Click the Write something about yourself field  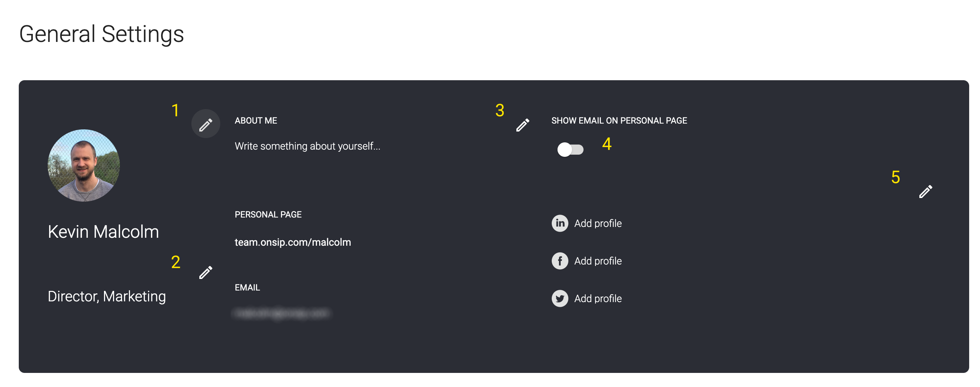pyautogui.click(x=307, y=146)
